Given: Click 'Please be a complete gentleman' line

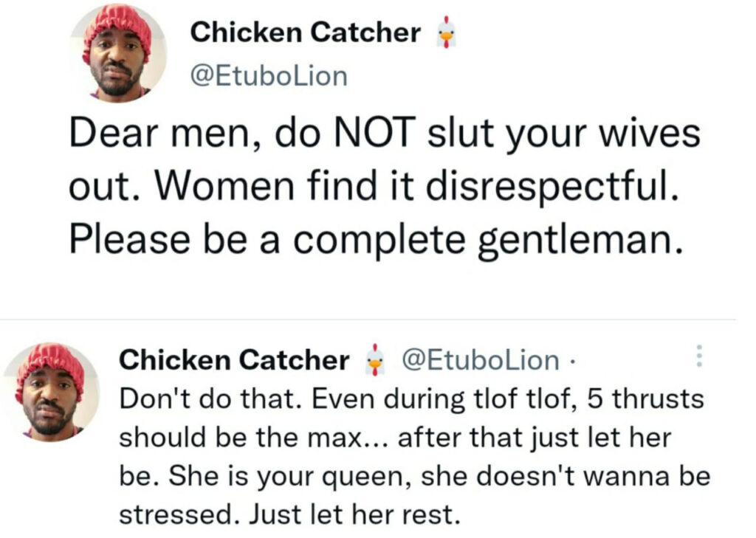Looking at the screenshot, I should point(376,240).
